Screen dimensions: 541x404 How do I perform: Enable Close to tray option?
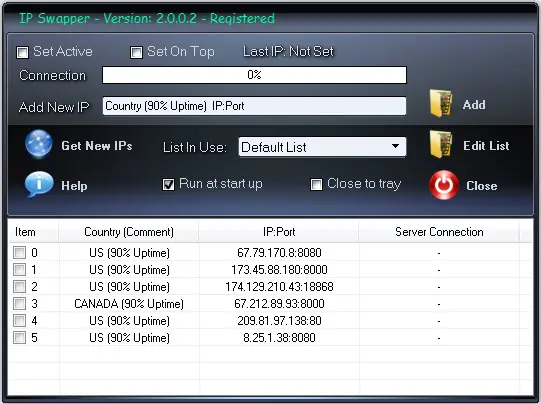[x=316, y=184]
